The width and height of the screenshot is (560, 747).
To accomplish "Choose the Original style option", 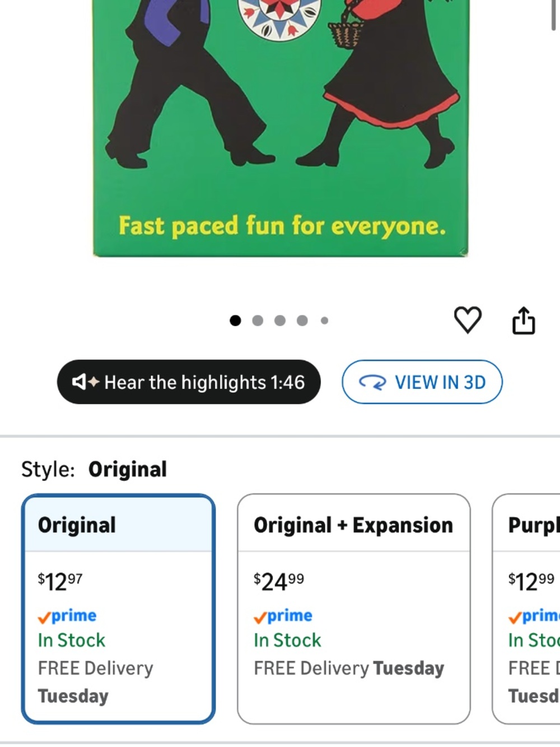I will click(118, 609).
